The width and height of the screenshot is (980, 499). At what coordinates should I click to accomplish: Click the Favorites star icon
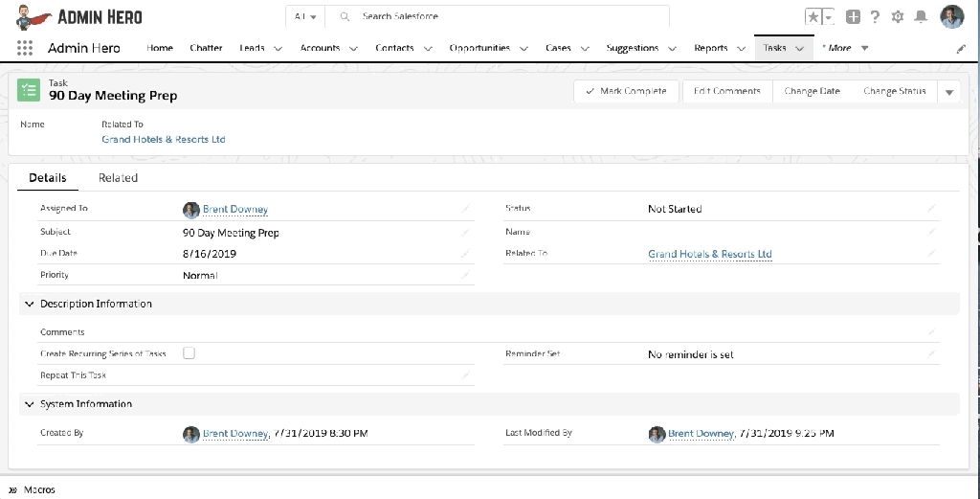[813, 17]
